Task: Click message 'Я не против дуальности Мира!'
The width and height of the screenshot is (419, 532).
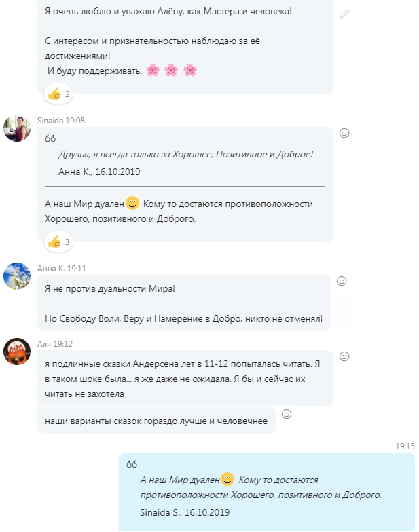Action: pos(110,289)
